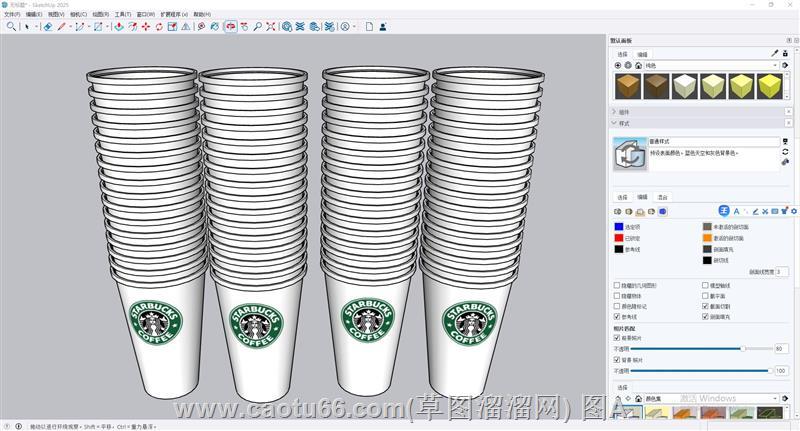Open the 纯色 material library dropdown

point(711,65)
